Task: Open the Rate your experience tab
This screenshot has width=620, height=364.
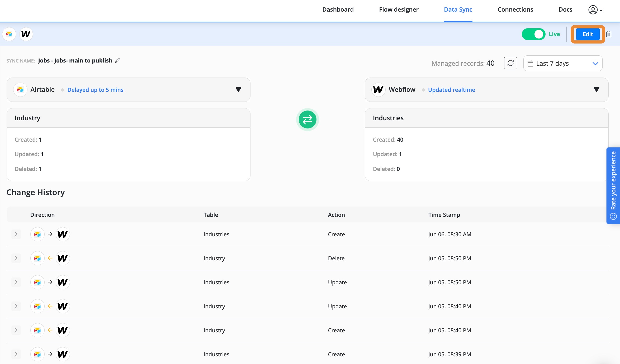Action: (613, 186)
